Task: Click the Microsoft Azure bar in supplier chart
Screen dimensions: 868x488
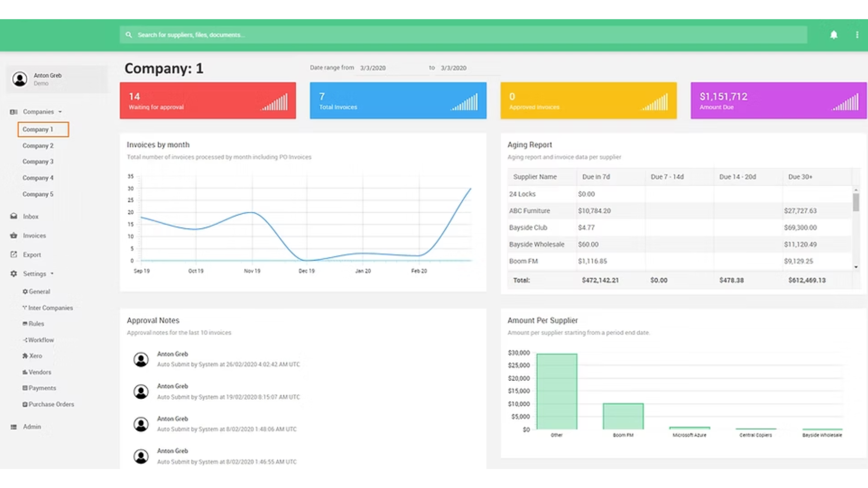Action: [x=689, y=428]
